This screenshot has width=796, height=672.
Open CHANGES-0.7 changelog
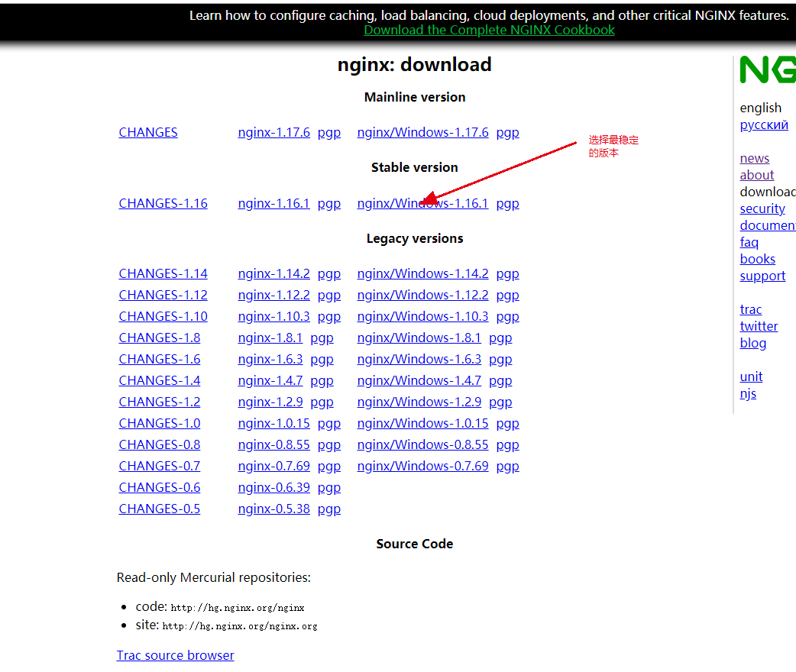[160, 465]
